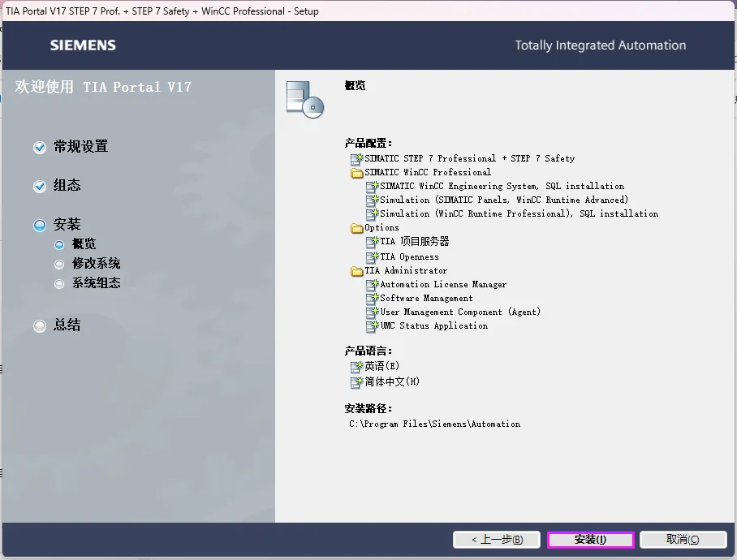The image size is (737, 560).
Task: Select 'User Management Component (Agent)' row text
Action: pyautogui.click(x=460, y=312)
